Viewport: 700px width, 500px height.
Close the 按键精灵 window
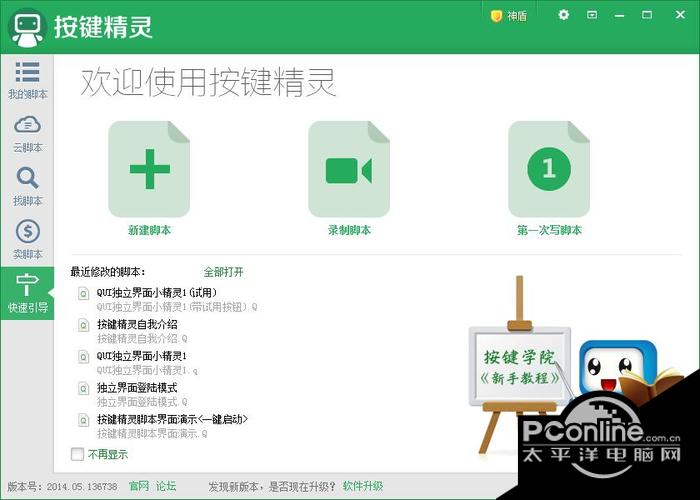[680, 15]
